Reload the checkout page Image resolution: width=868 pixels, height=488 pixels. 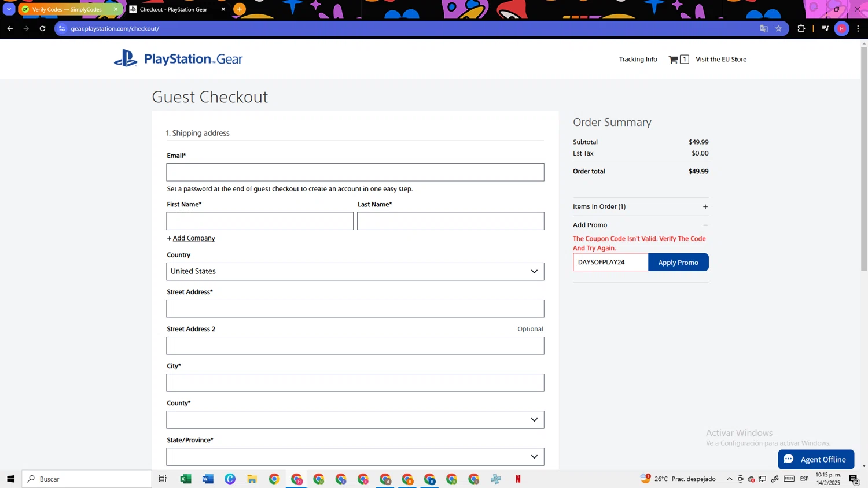point(42,28)
